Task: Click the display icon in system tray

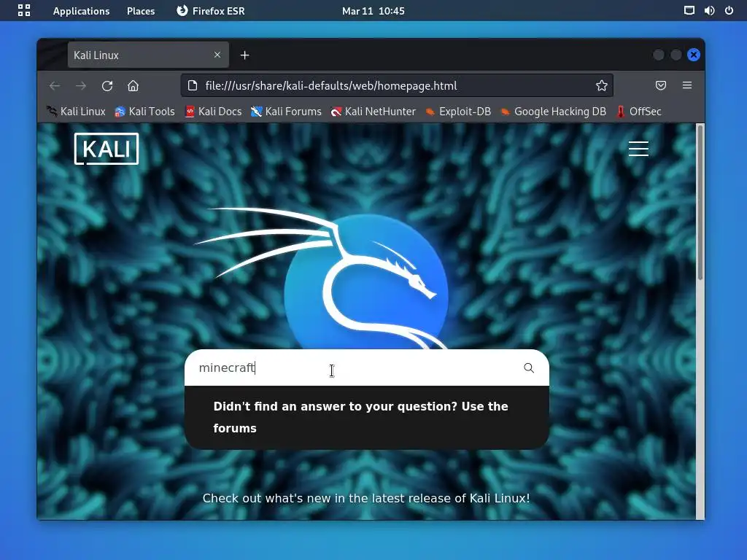Action: click(x=689, y=10)
